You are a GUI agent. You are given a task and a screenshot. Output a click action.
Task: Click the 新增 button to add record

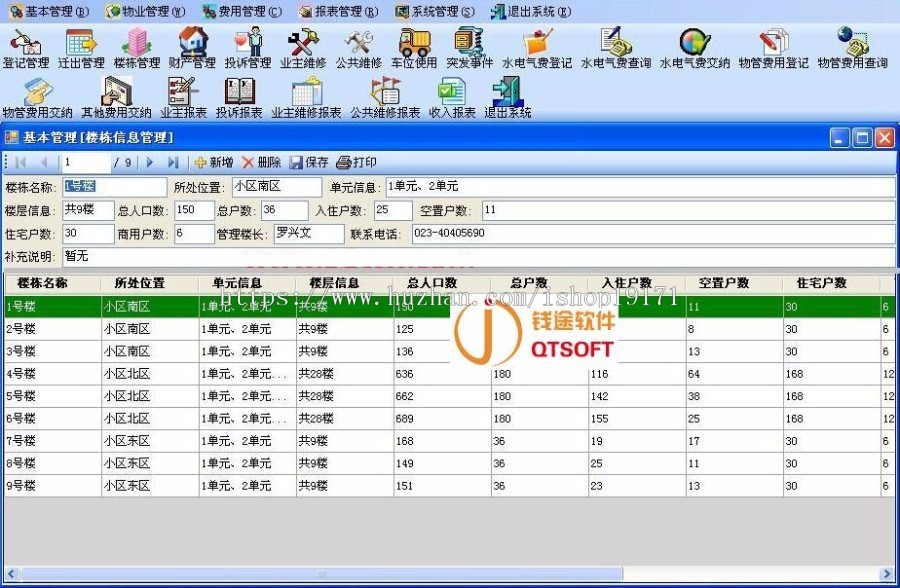click(x=213, y=162)
